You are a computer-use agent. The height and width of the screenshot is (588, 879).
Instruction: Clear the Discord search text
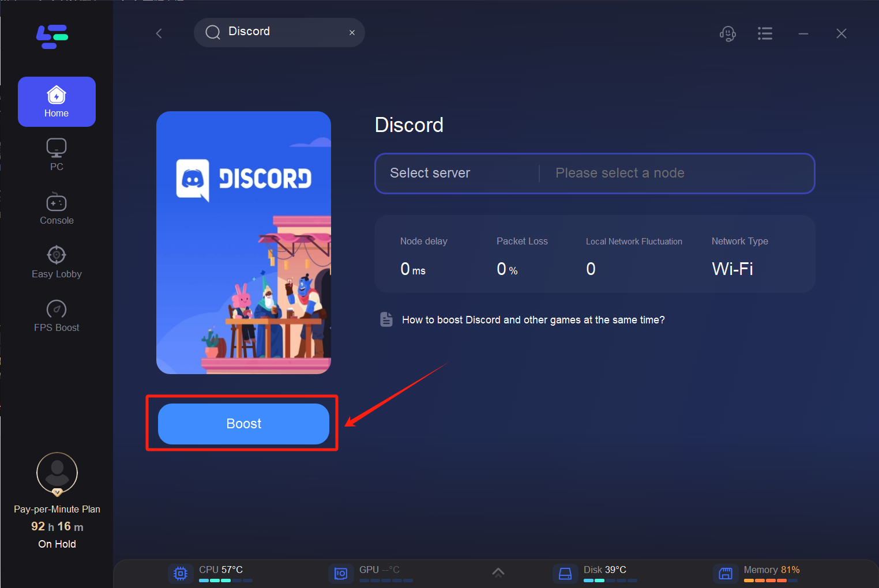(352, 33)
